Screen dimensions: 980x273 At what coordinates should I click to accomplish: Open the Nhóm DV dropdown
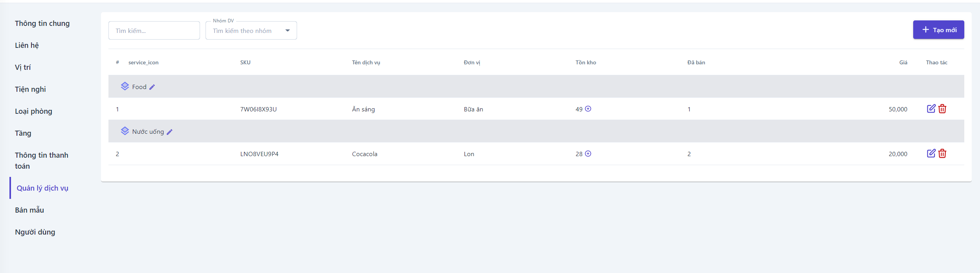[x=251, y=31]
